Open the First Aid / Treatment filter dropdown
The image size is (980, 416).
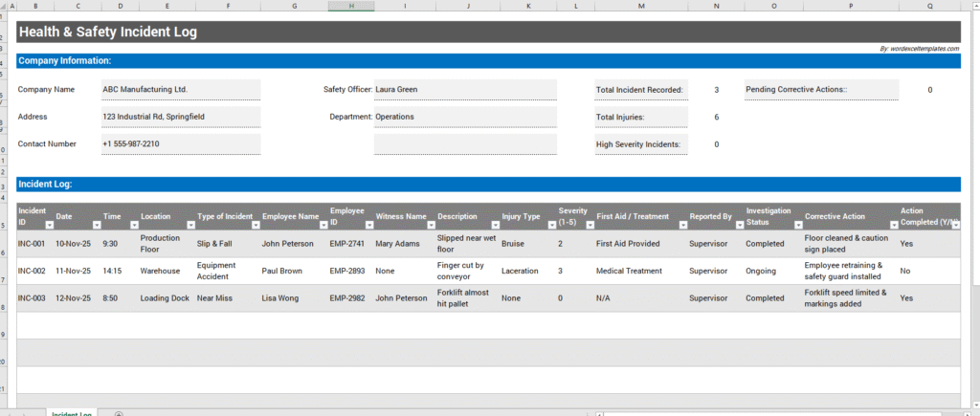pos(681,225)
